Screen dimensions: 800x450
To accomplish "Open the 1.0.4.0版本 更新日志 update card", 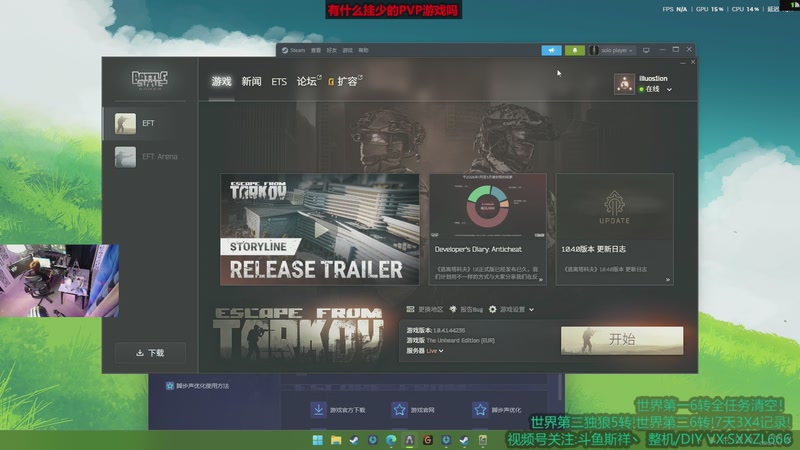I will 614,229.
